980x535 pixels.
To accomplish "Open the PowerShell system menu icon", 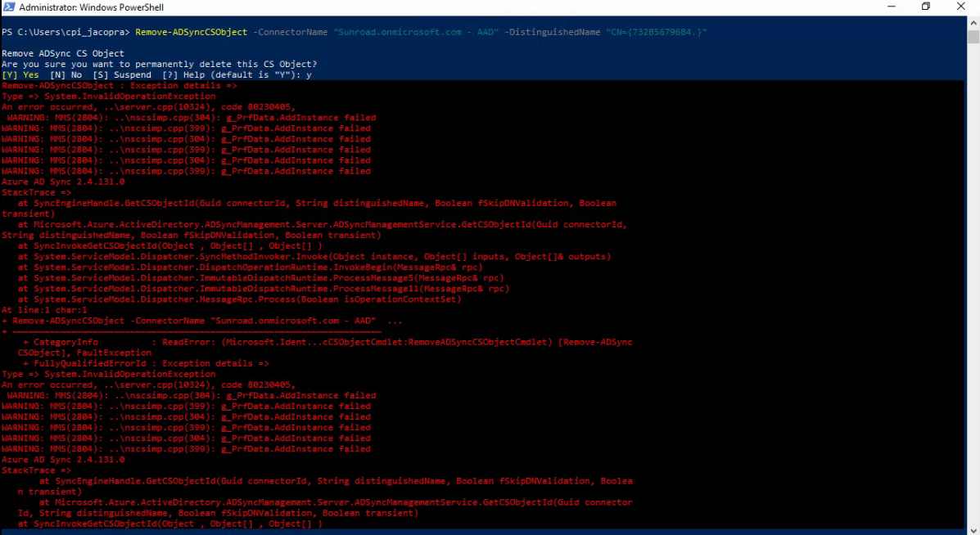I will click(x=7, y=7).
